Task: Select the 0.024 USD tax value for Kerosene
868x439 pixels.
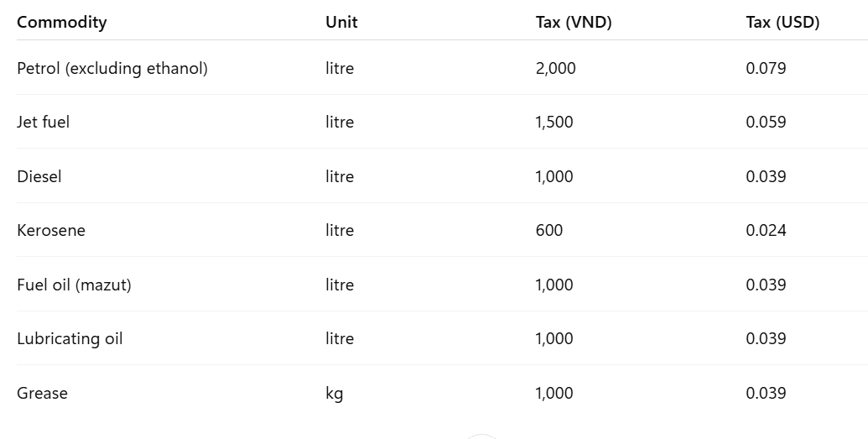Action: 766,231
